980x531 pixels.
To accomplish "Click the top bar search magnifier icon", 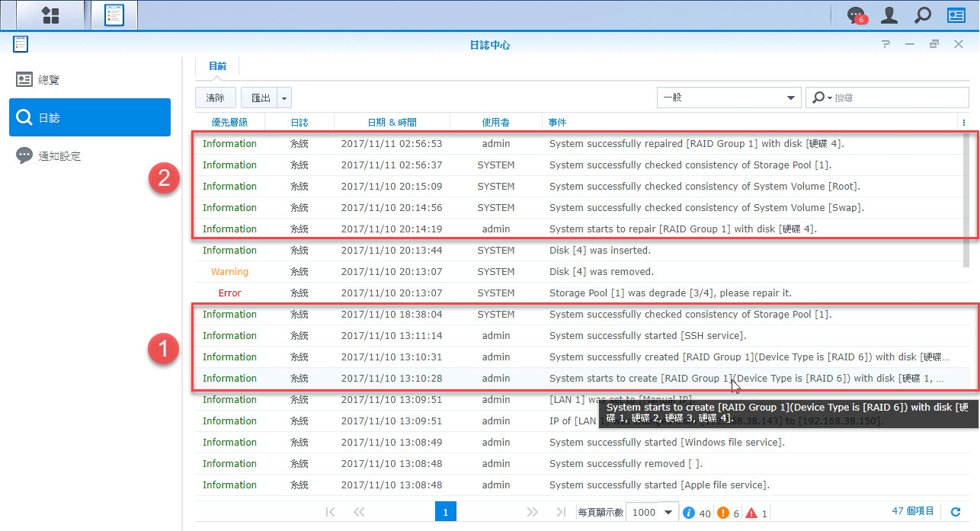I will coord(922,15).
